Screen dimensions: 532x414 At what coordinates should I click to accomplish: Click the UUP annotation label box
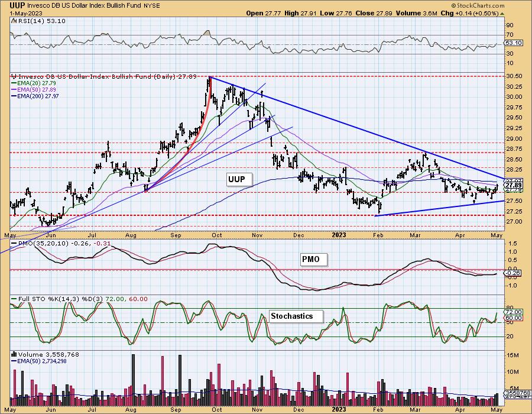(239, 179)
